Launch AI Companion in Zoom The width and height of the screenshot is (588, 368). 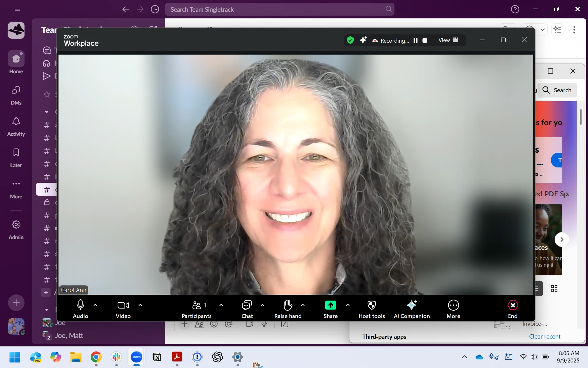tap(412, 309)
